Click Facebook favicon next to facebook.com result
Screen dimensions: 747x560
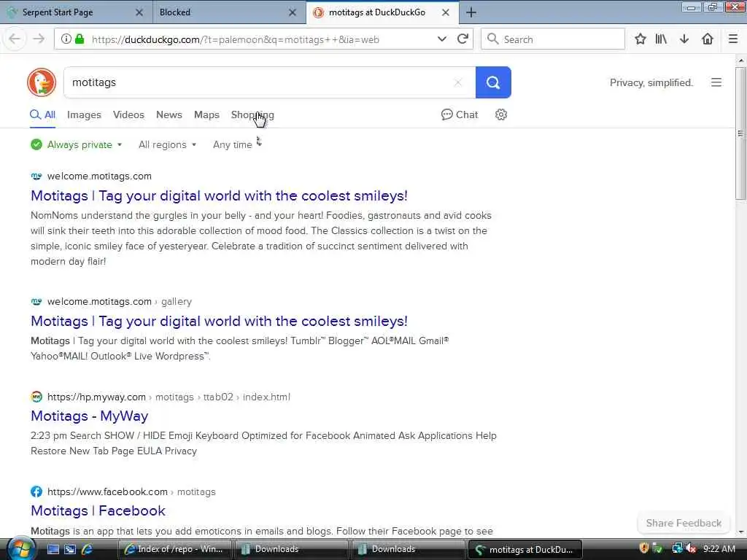[x=36, y=491]
